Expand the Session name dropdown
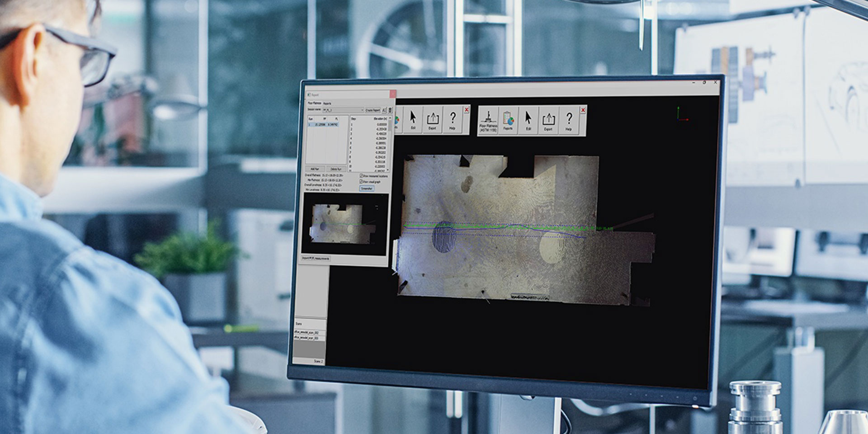Screen dimensions: 868x434 362,110
